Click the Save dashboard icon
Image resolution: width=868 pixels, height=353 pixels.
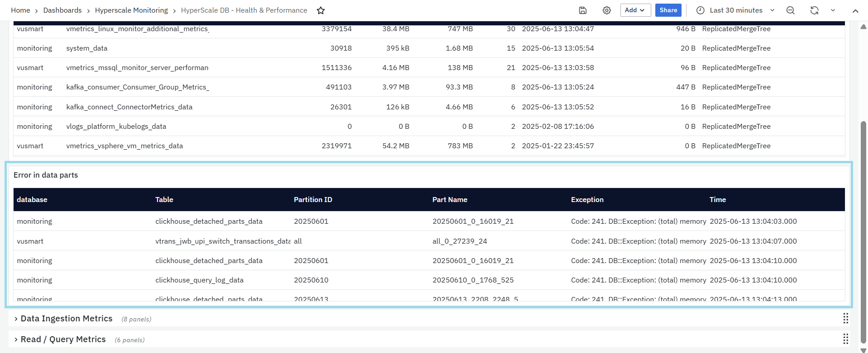click(x=583, y=10)
